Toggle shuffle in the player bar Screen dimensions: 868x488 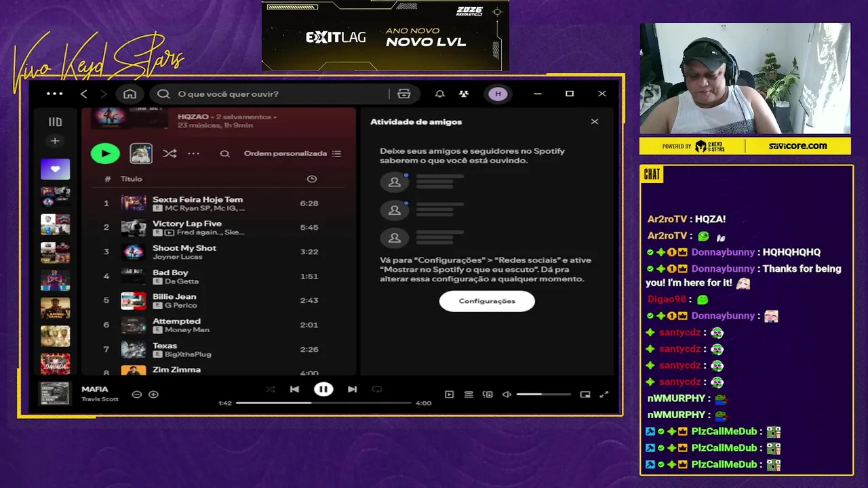click(x=270, y=389)
